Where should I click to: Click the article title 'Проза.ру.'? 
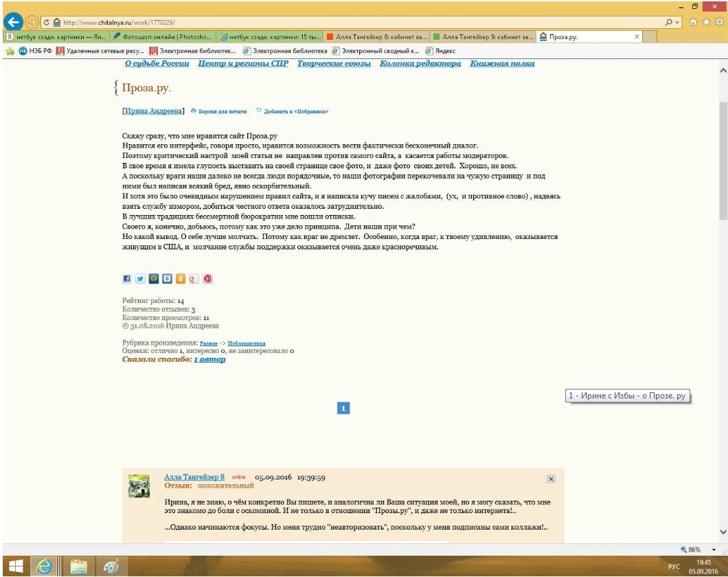click(146, 87)
